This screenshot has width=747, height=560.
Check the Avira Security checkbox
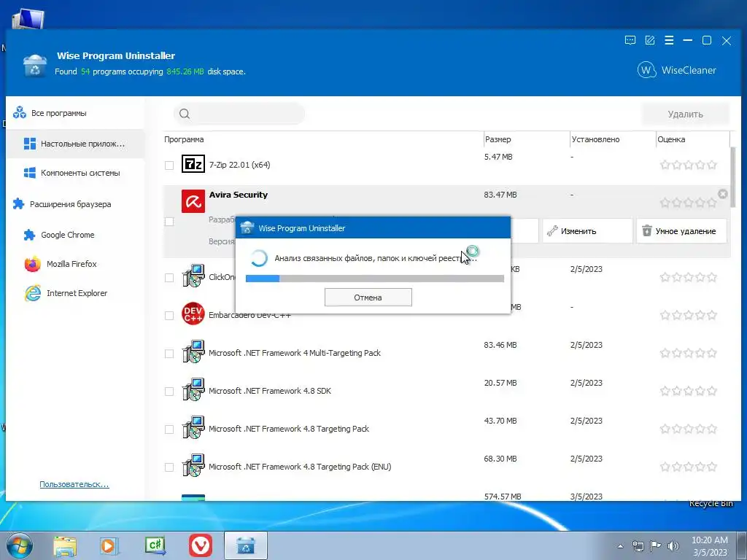(169, 222)
